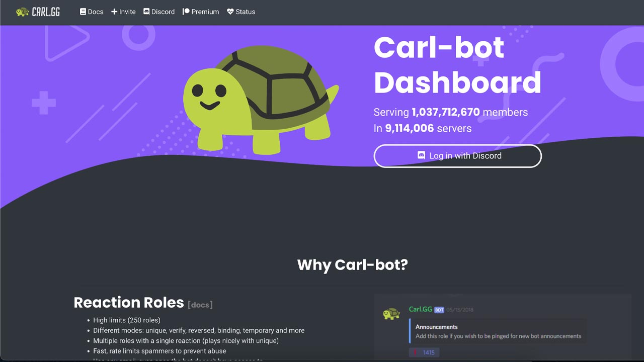This screenshot has height=362, width=644.
Task: Click the Fast, rate limits spammers bullet
Action: coord(159,351)
